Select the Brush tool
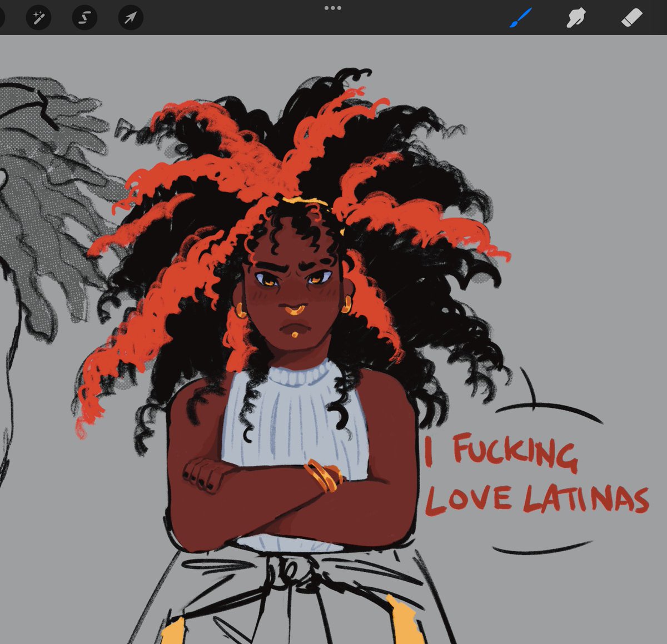667x644 pixels. coord(521,18)
